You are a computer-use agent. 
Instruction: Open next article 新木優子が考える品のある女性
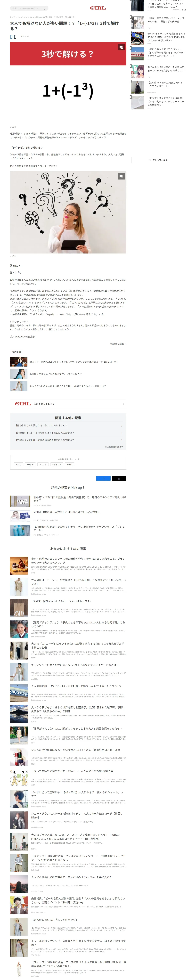56,374
